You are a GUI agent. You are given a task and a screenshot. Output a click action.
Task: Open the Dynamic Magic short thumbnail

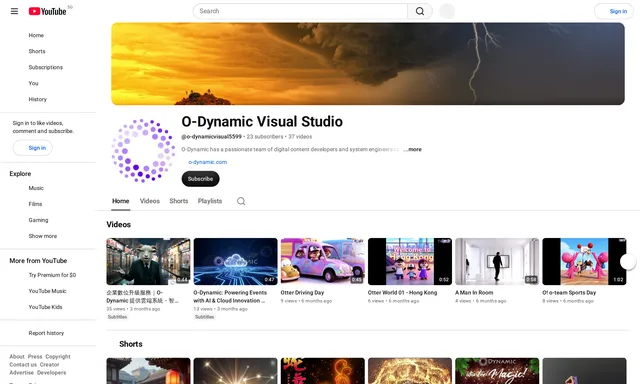point(497,371)
